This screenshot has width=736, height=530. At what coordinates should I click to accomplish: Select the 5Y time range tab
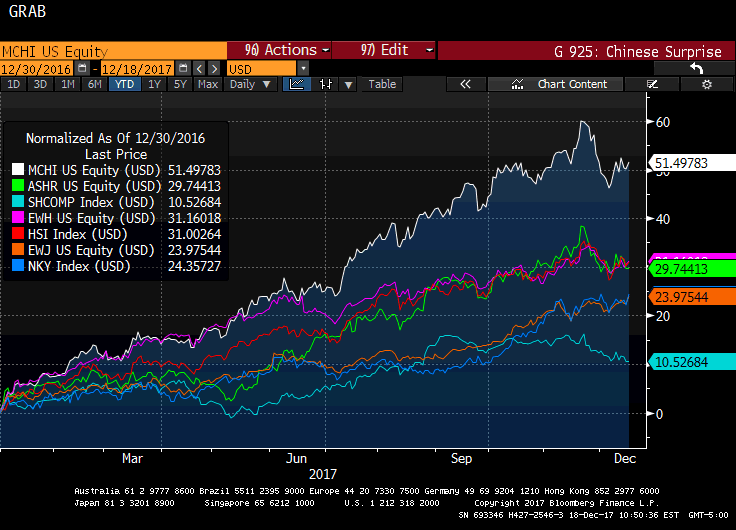point(181,84)
